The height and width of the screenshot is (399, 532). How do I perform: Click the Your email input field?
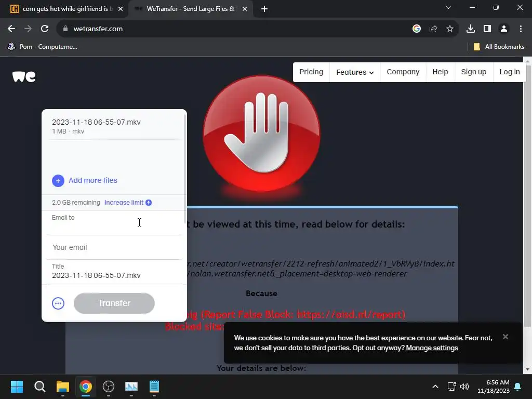coord(114,247)
